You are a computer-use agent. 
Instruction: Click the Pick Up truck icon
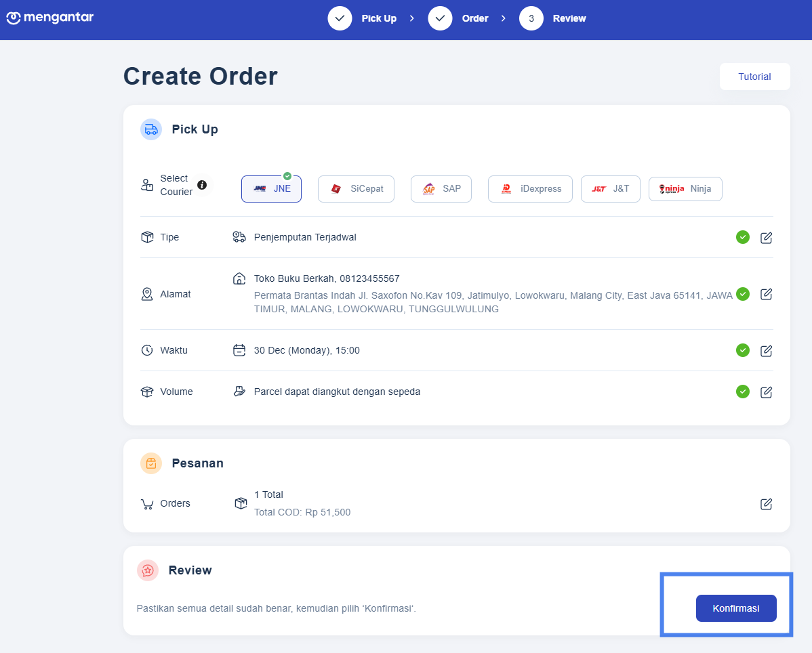151,129
